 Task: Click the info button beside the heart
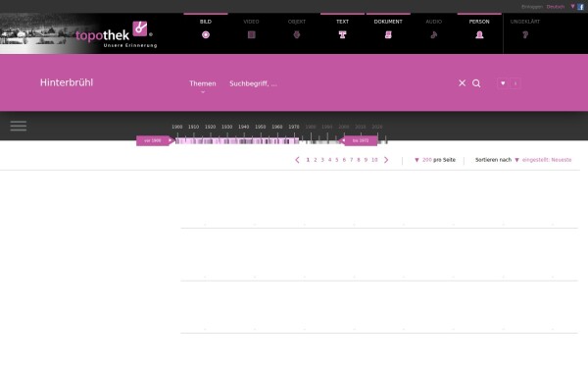tap(515, 83)
